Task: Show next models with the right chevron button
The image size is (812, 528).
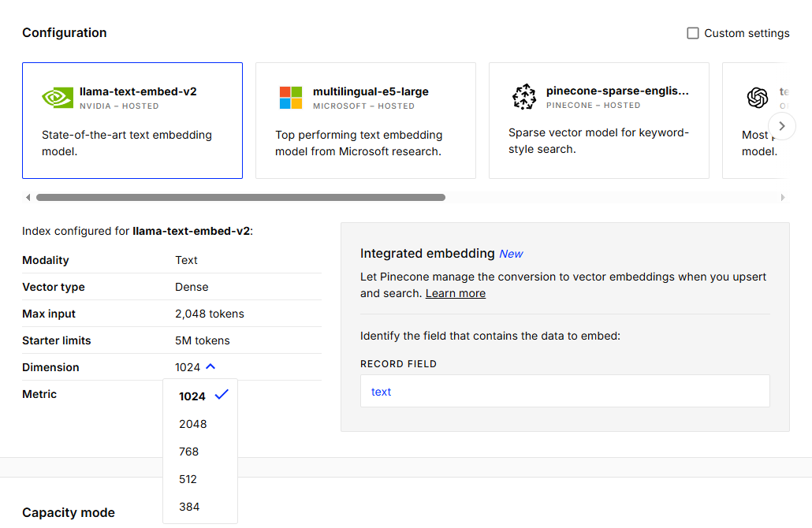Action: (781, 126)
